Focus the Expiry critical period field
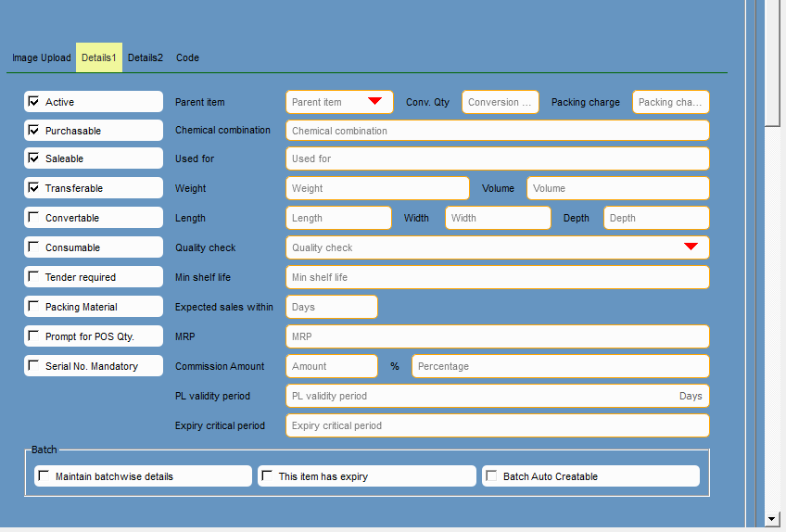The height and width of the screenshot is (532, 786). pos(497,425)
